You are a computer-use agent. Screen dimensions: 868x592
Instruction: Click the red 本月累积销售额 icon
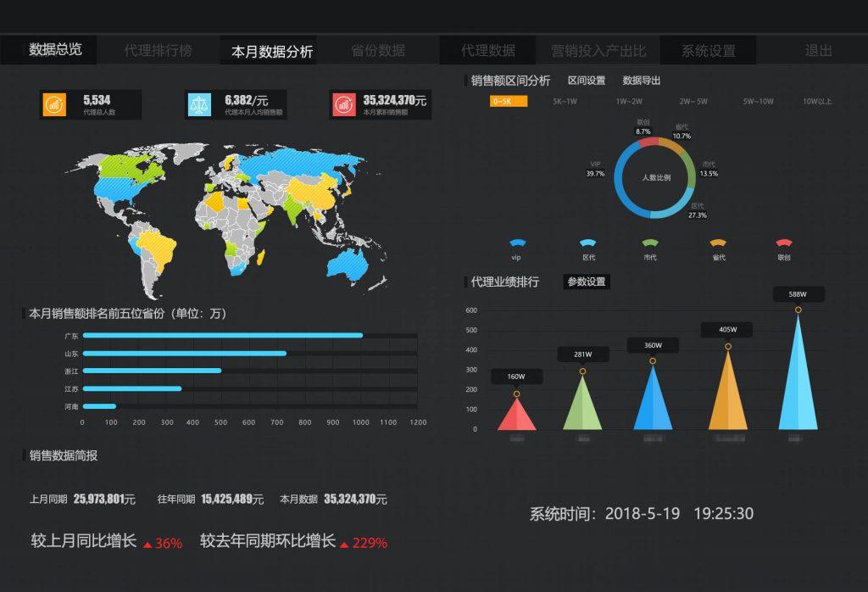pos(342,104)
